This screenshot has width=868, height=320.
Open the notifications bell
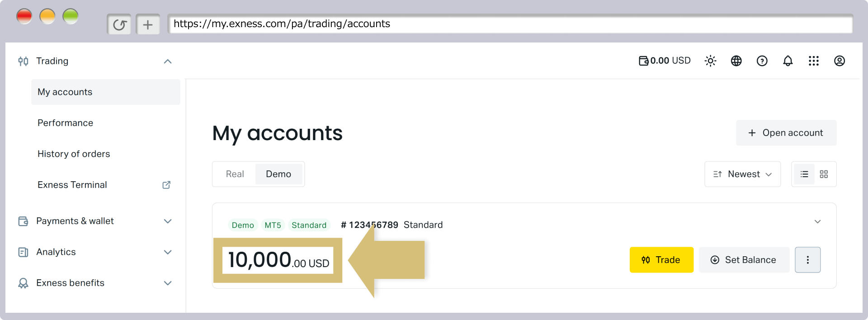pyautogui.click(x=788, y=61)
